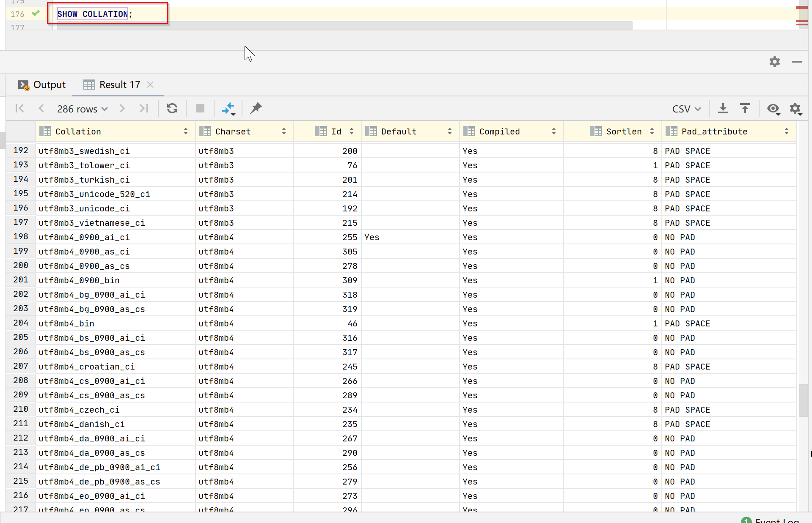Screen dimensions: 812x523
Task: Close the Result 17 tab
Action: [150, 85]
